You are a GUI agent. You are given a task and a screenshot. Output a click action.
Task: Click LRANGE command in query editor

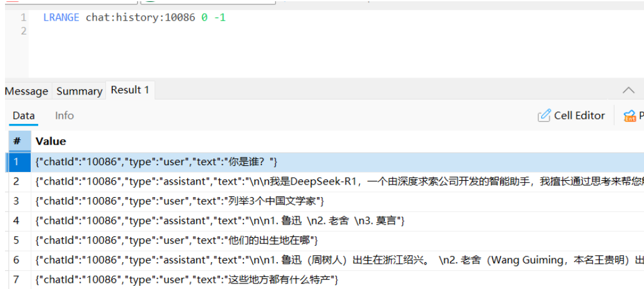point(61,18)
